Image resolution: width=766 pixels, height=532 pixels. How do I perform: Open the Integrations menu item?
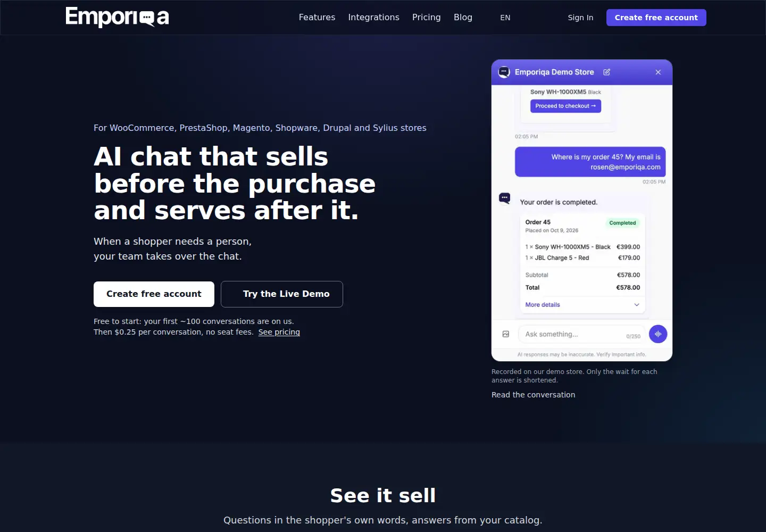pyautogui.click(x=373, y=18)
